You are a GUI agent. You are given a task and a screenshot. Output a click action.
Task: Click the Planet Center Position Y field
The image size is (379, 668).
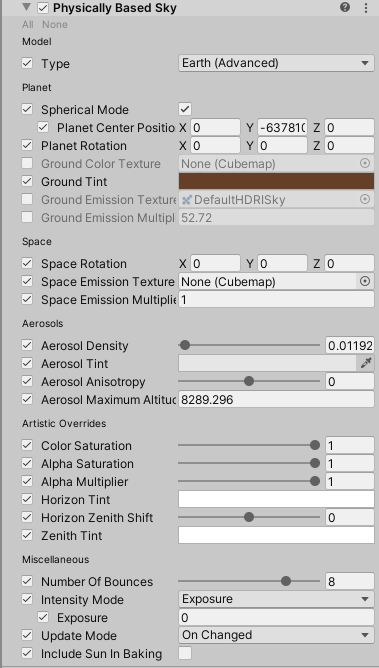[x=282, y=127]
